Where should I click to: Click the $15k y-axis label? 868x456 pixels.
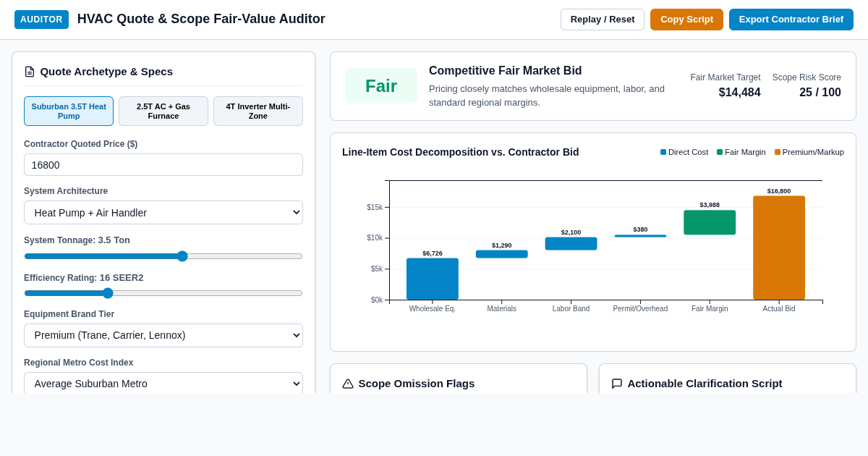375,207
